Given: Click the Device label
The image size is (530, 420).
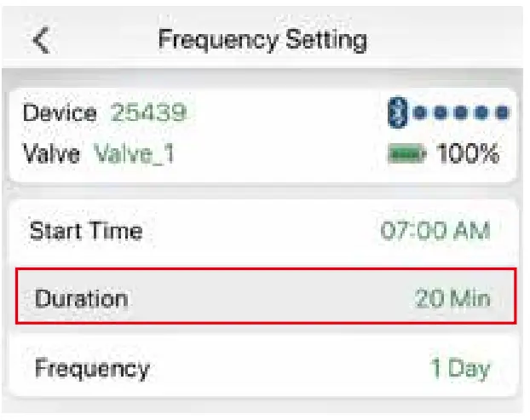Looking at the screenshot, I should (60, 112).
